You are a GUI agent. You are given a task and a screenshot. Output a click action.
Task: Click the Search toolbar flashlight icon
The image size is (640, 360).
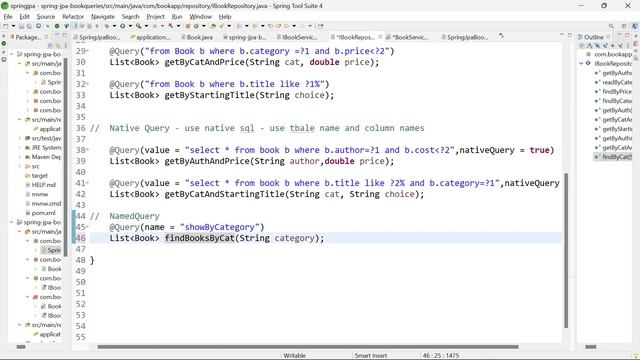click(x=221, y=26)
